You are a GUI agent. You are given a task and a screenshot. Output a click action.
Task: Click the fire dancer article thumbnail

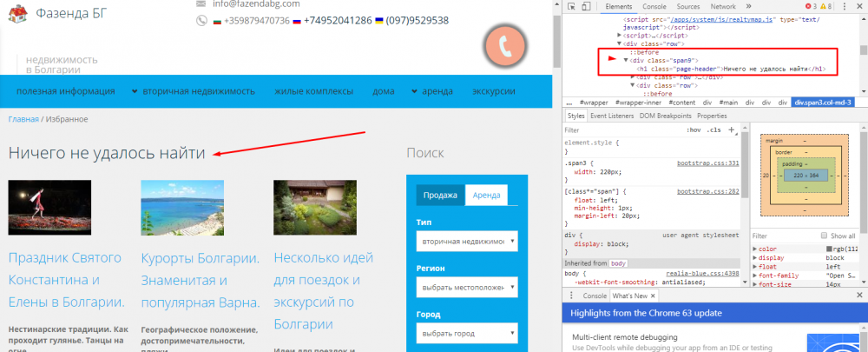tap(49, 208)
